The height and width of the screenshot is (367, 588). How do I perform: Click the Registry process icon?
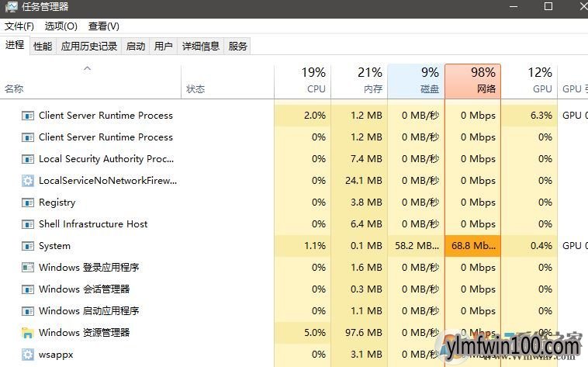[28, 203]
